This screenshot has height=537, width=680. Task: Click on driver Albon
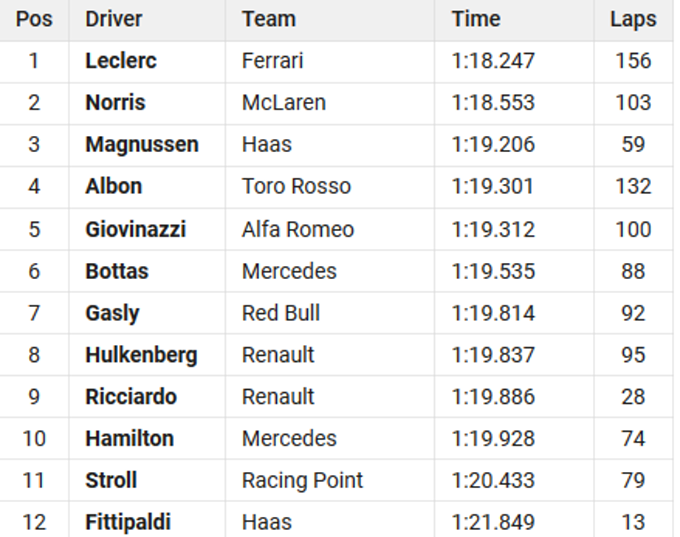coord(114,186)
